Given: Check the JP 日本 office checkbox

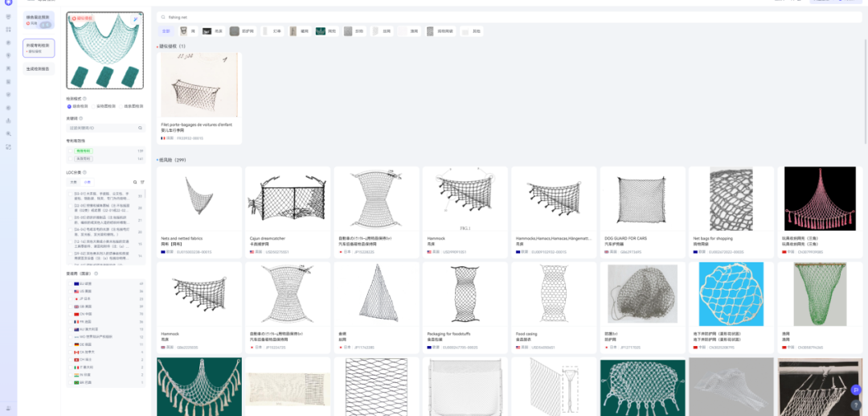Looking at the screenshot, I should point(70,299).
